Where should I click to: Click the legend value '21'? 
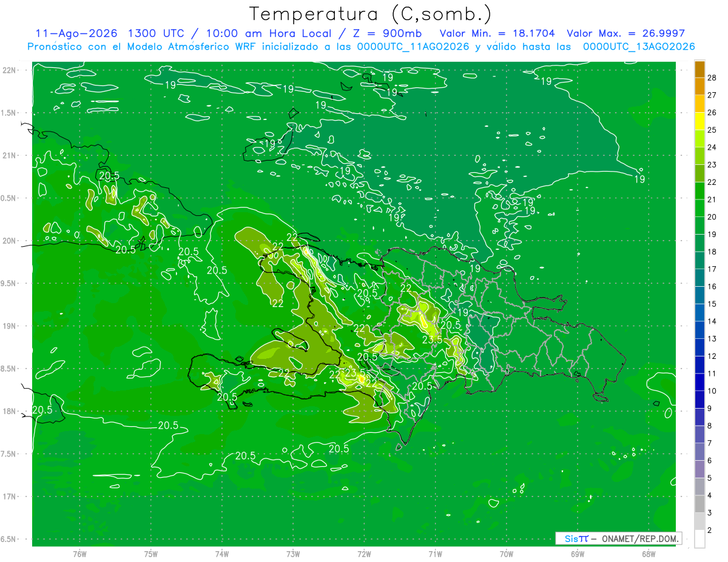(x=712, y=199)
